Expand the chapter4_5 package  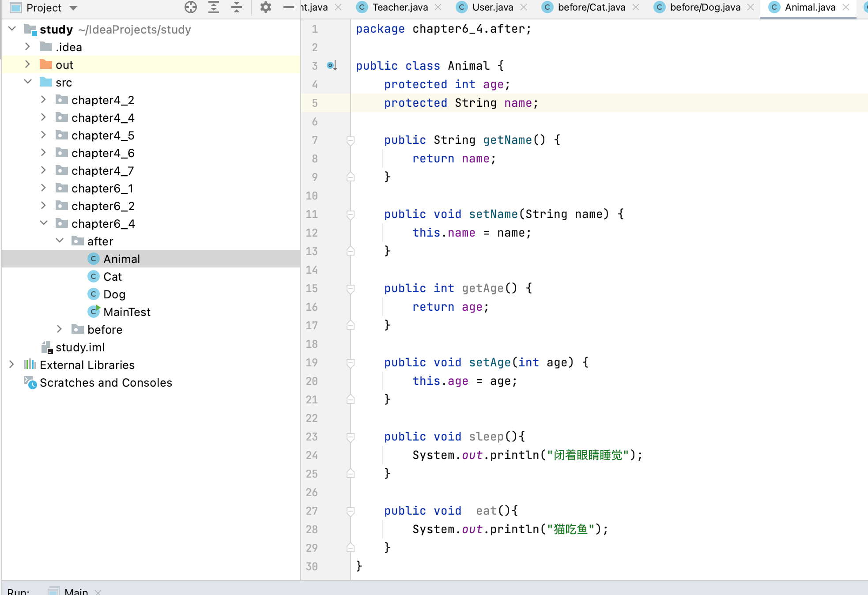tap(43, 135)
